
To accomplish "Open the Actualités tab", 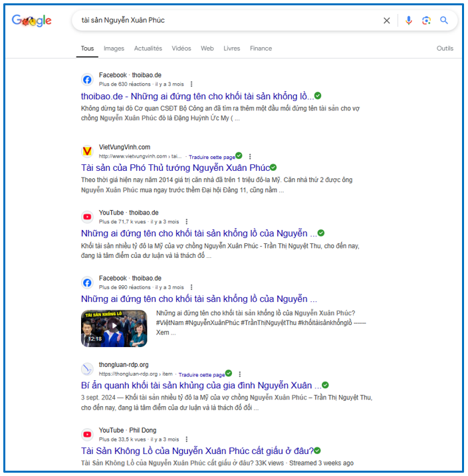I will pyautogui.click(x=148, y=49).
